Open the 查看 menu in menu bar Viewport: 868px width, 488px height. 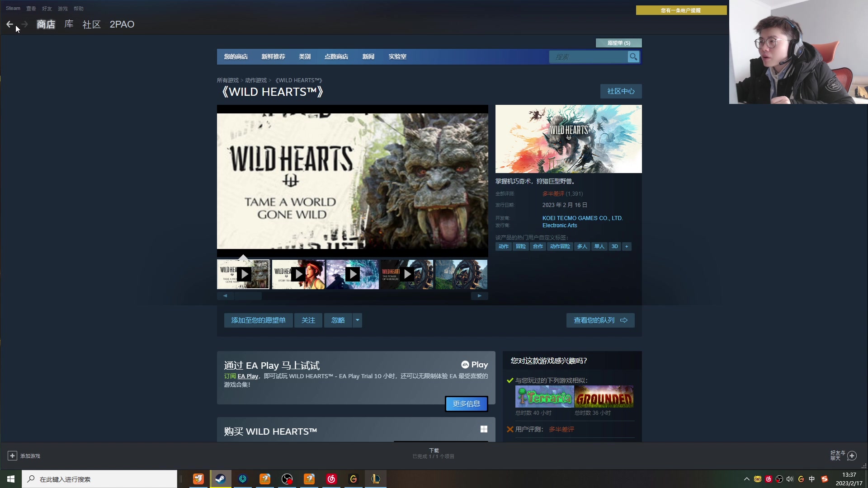tap(31, 9)
